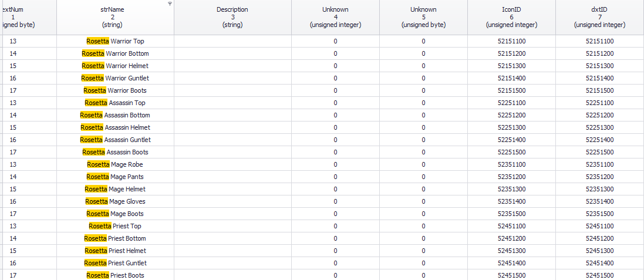Select the Rosetta Priest Boots cell
Viewport: 644px width, 280px height.
(115, 275)
